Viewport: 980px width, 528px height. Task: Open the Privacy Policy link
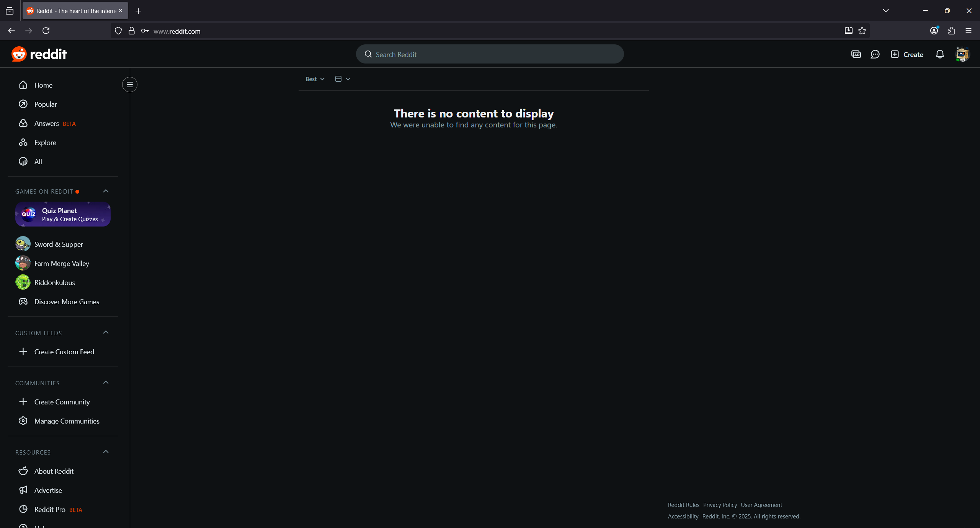tap(720, 505)
